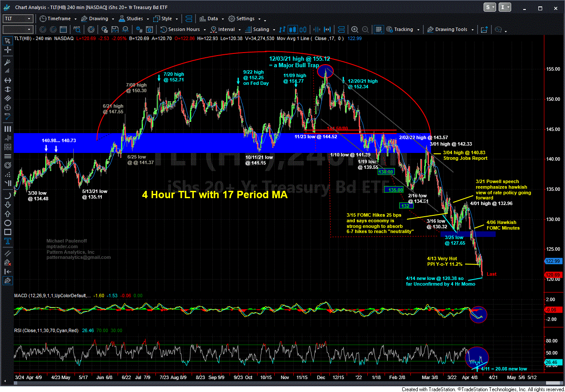Click the calendar settings window icon
Image resolution: width=565 pixels, height=392 pixels.
(x=149, y=29)
